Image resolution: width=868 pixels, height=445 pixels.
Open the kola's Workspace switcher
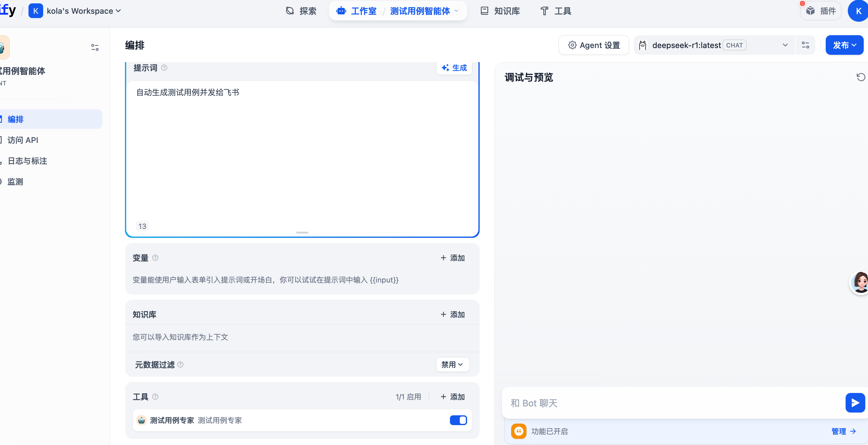point(84,11)
